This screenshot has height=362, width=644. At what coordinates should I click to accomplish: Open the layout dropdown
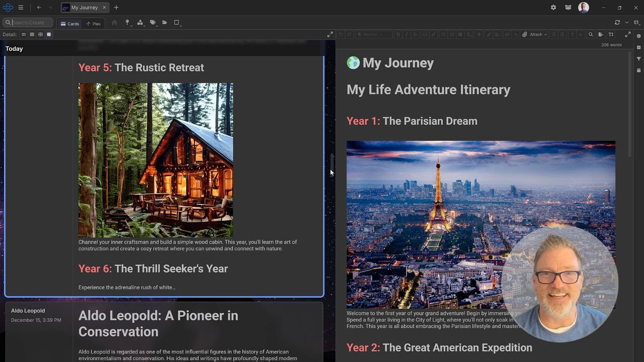(x=636, y=23)
